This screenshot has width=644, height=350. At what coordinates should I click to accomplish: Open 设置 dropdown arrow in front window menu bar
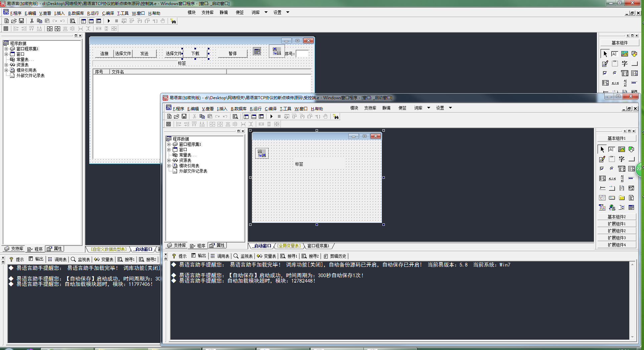[x=450, y=108]
